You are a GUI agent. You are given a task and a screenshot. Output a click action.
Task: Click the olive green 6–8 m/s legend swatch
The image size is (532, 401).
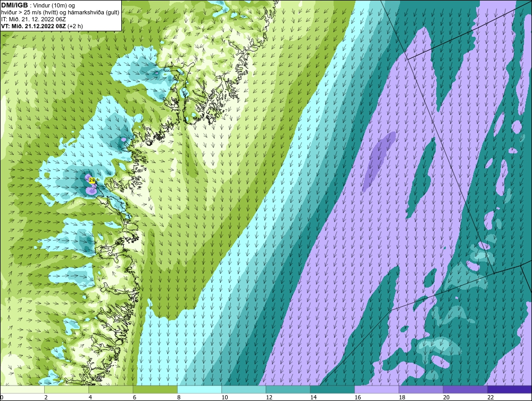155,389
